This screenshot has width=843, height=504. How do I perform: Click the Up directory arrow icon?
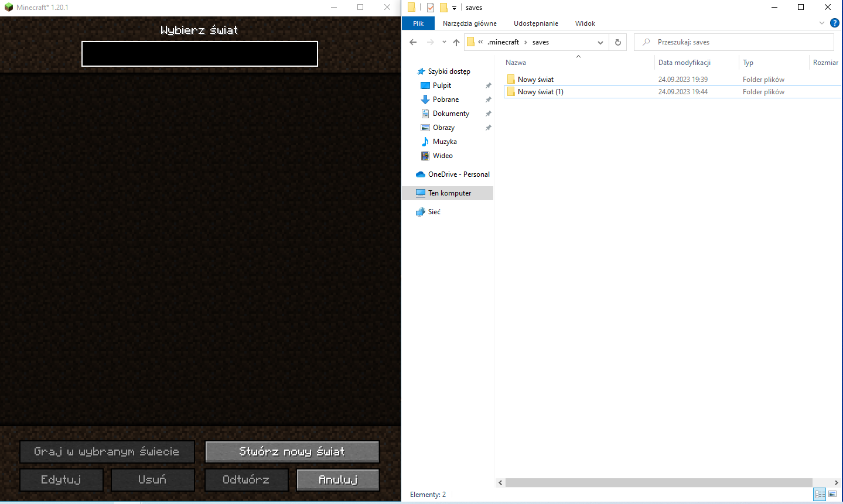tap(456, 42)
